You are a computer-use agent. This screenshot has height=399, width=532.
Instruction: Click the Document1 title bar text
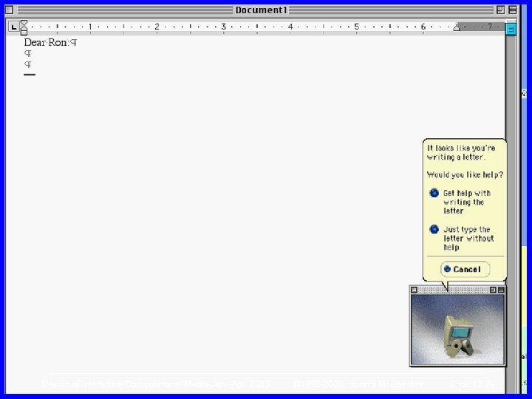262,10
